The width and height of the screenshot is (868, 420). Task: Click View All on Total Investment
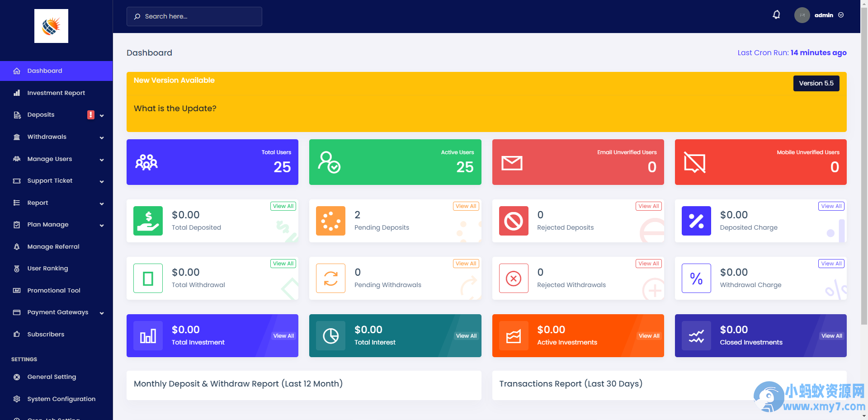pos(283,336)
